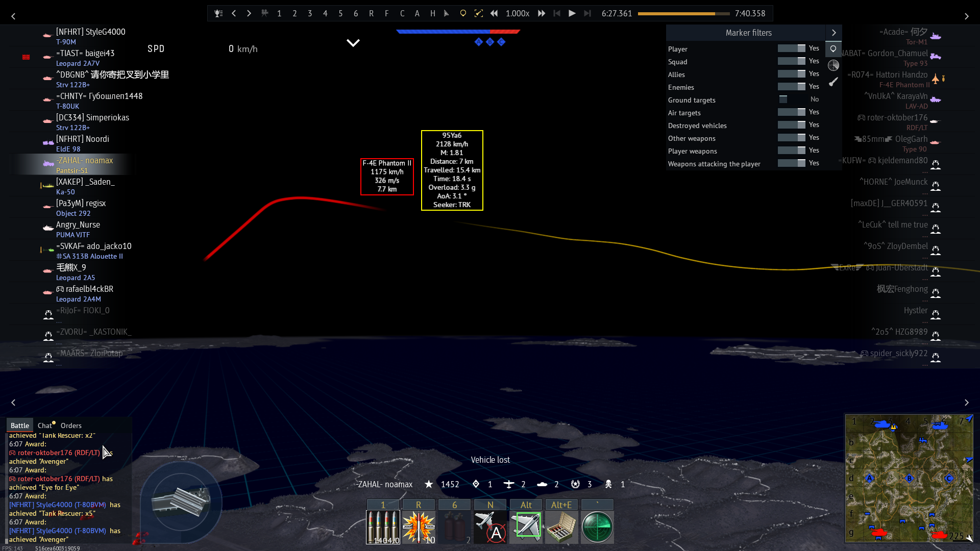Toggle air target auto-tracking icon
Screen dimensions: 980x551
pos(490,527)
